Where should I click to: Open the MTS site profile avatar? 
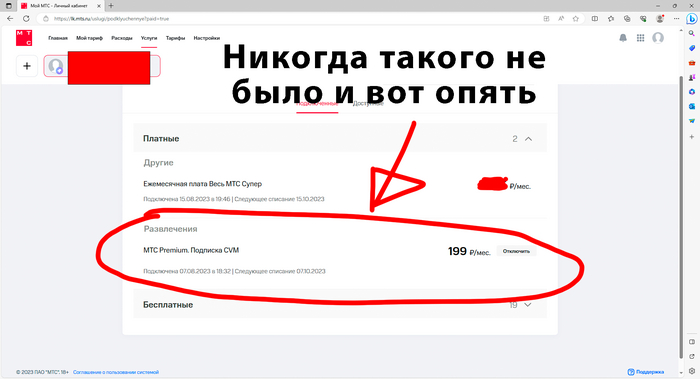(658, 38)
